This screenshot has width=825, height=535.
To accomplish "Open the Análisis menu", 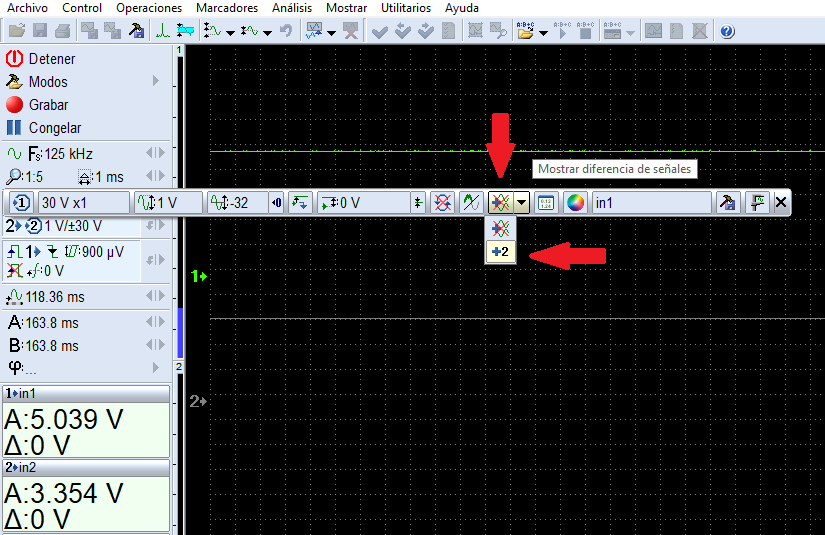I will pyautogui.click(x=292, y=8).
